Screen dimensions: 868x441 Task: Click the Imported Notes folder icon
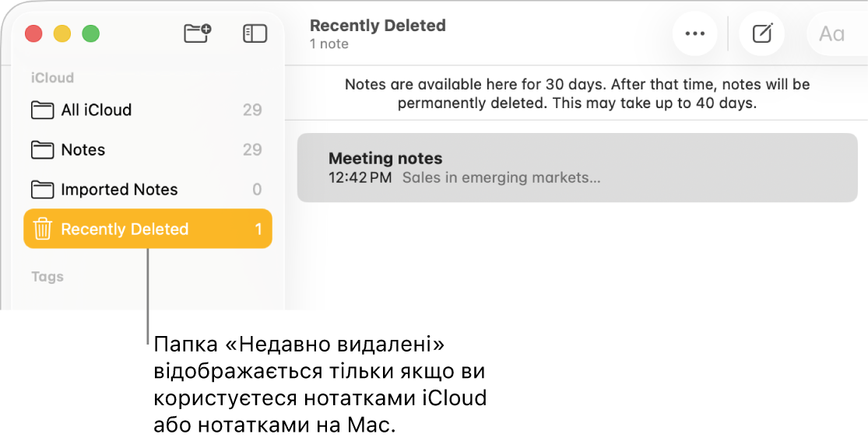tap(43, 189)
